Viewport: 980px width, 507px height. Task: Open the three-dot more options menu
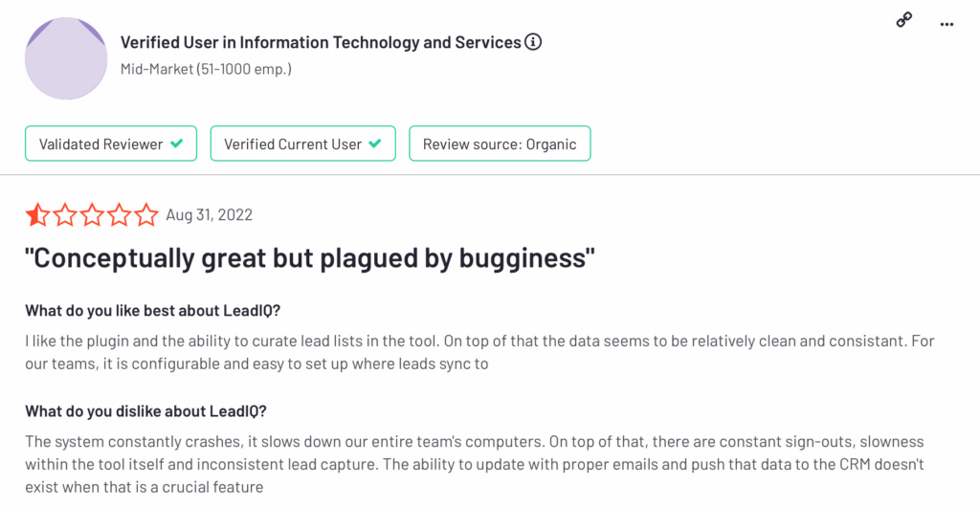coord(947,24)
